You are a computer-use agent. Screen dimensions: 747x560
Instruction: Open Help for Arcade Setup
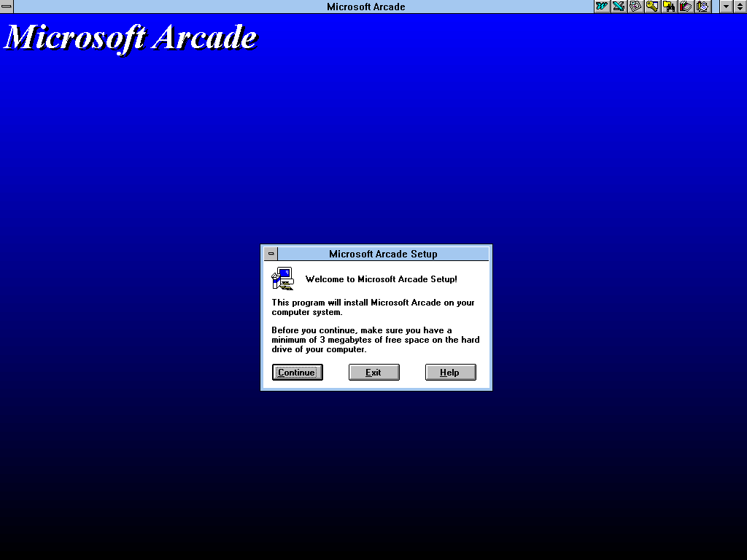pyautogui.click(x=450, y=373)
